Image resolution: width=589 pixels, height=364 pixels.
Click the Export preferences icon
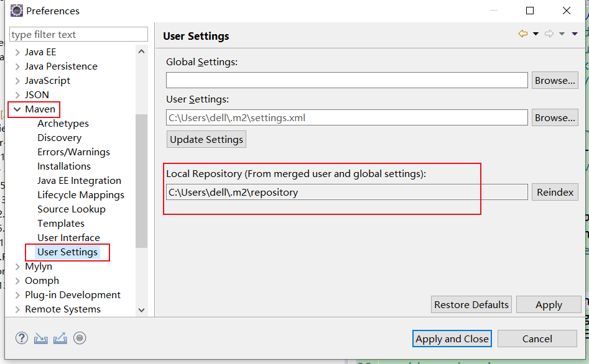click(x=60, y=338)
